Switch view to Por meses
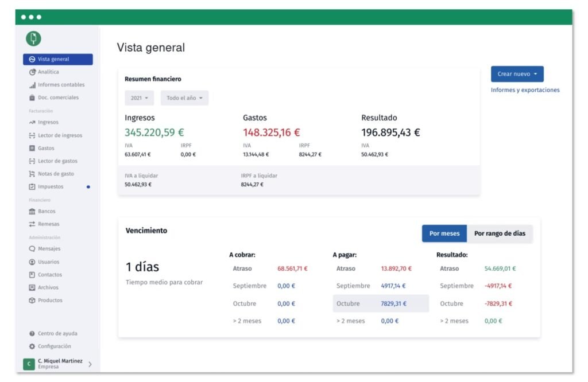This screenshot has height=382, width=588. [x=444, y=233]
